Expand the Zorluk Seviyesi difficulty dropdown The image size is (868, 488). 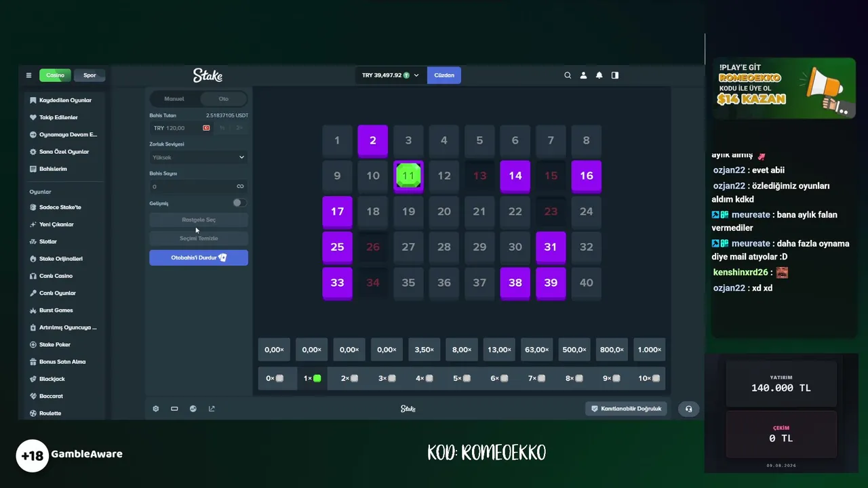[199, 157]
